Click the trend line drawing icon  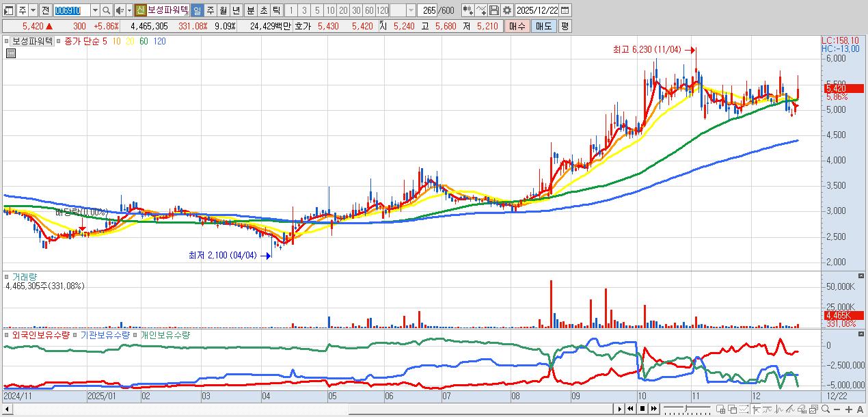pyautogui.click(x=768, y=409)
